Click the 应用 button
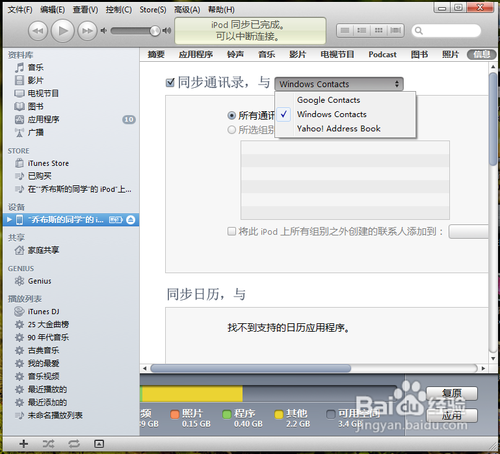The width and height of the screenshot is (500, 454). [452, 416]
